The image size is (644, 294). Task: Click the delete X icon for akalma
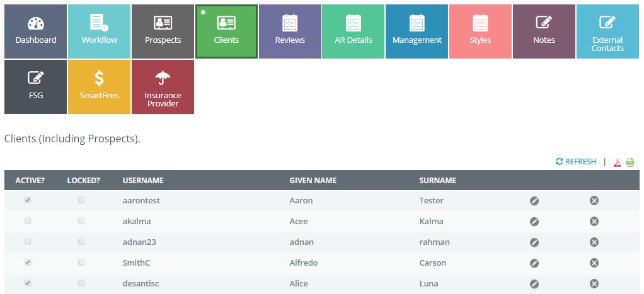[x=594, y=222]
